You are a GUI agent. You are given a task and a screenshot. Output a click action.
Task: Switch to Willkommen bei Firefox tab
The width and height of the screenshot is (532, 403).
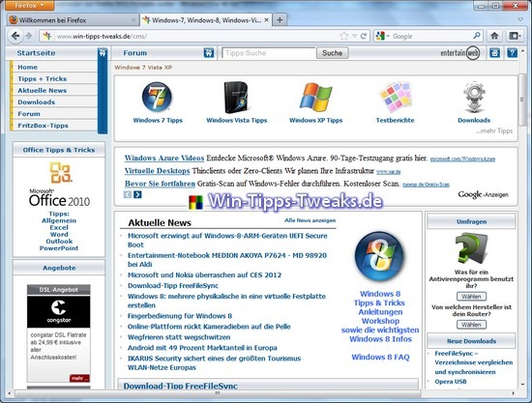click(x=73, y=20)
